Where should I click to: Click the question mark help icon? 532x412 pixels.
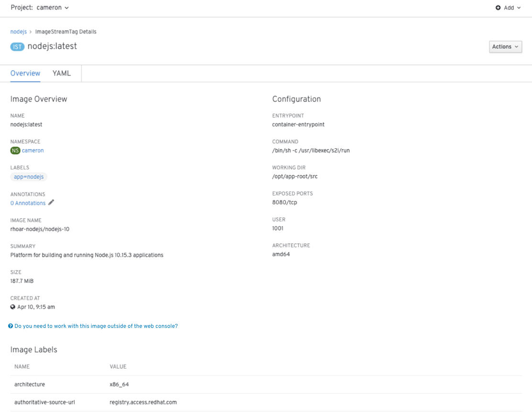tap(11, 326)
